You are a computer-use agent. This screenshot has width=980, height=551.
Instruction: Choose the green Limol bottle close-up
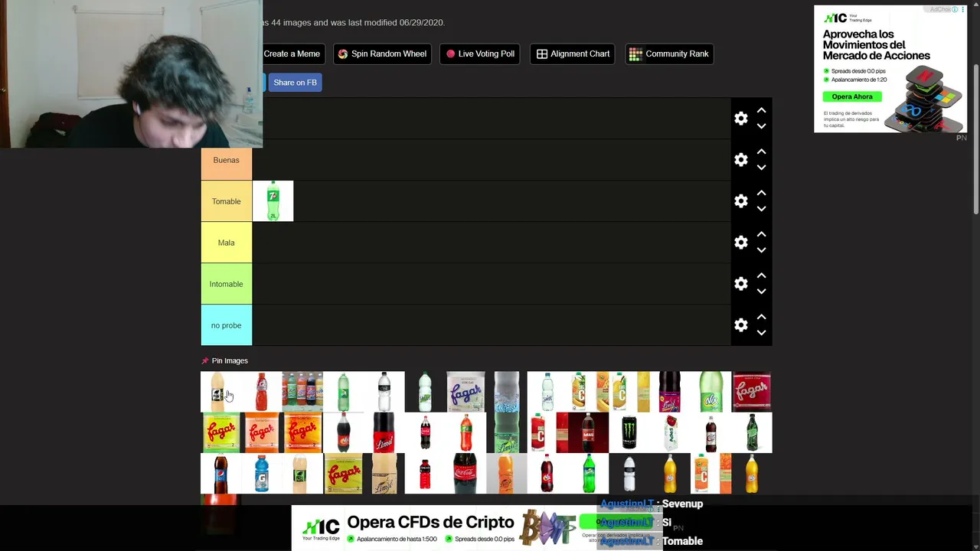[x=506, y=432]
